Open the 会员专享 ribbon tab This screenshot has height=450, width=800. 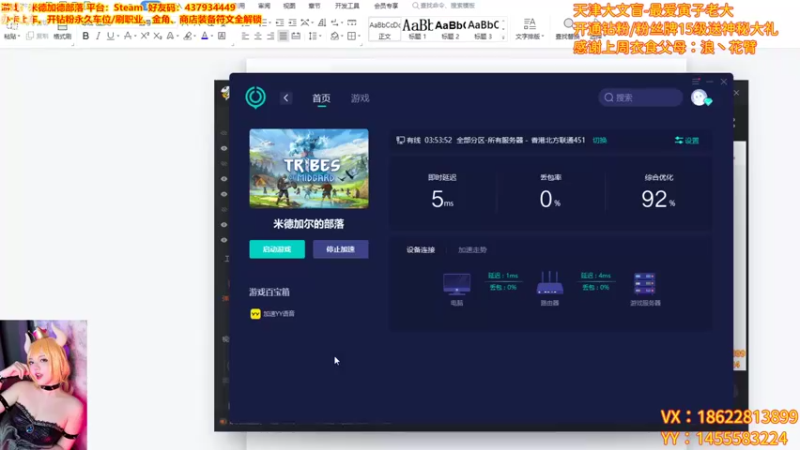pyautogui.click(x=386, y=6)
